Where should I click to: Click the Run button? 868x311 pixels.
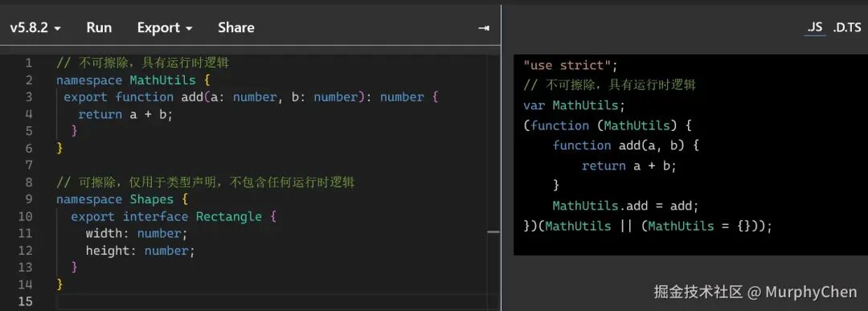tap(99, 27)
